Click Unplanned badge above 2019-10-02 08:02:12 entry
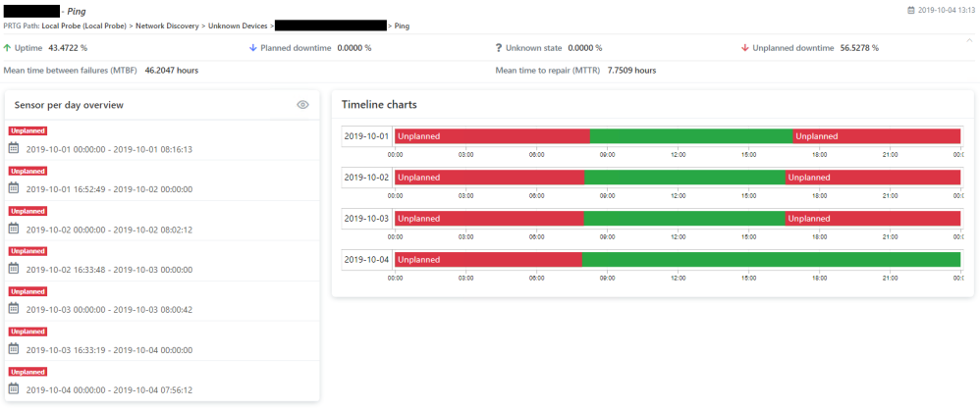 pyautogui.click(x=27, y=211)
